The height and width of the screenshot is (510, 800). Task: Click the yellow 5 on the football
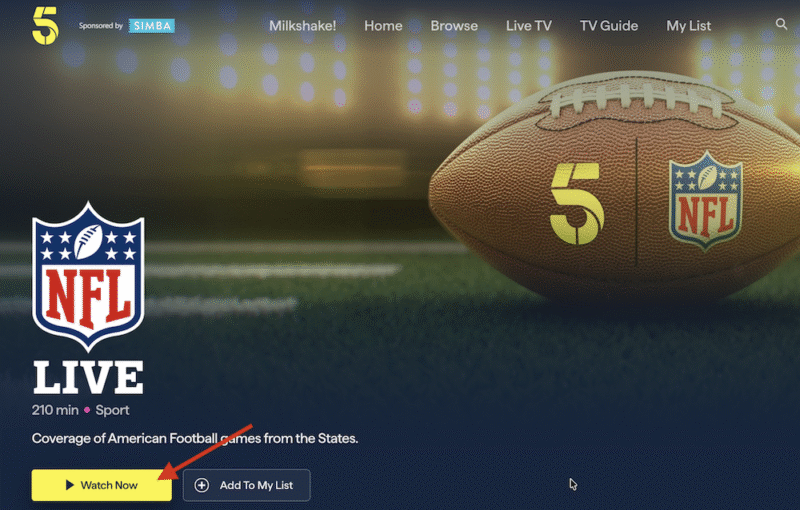577,203
